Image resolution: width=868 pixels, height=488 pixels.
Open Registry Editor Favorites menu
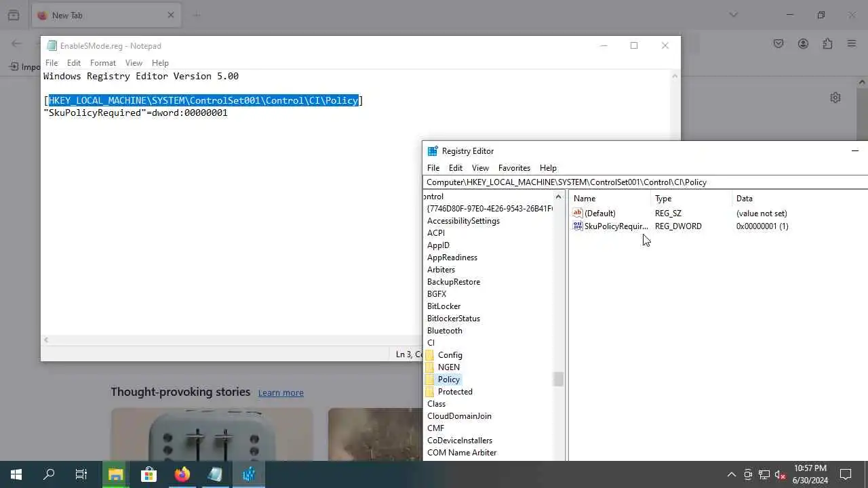(514, 168)
